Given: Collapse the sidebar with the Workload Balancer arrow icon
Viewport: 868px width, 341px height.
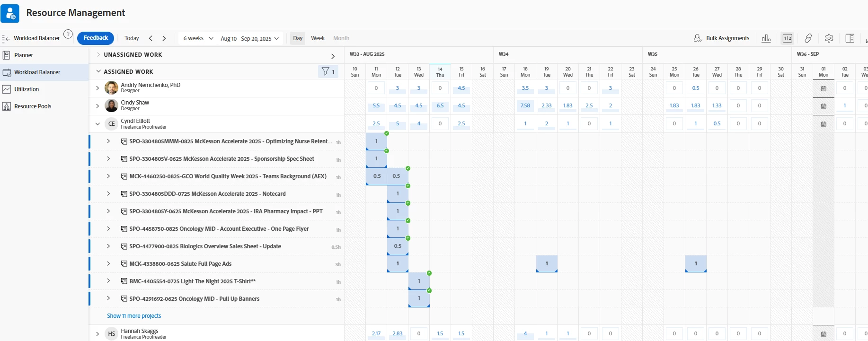Looking at the screenshot, I should point(6,39).
